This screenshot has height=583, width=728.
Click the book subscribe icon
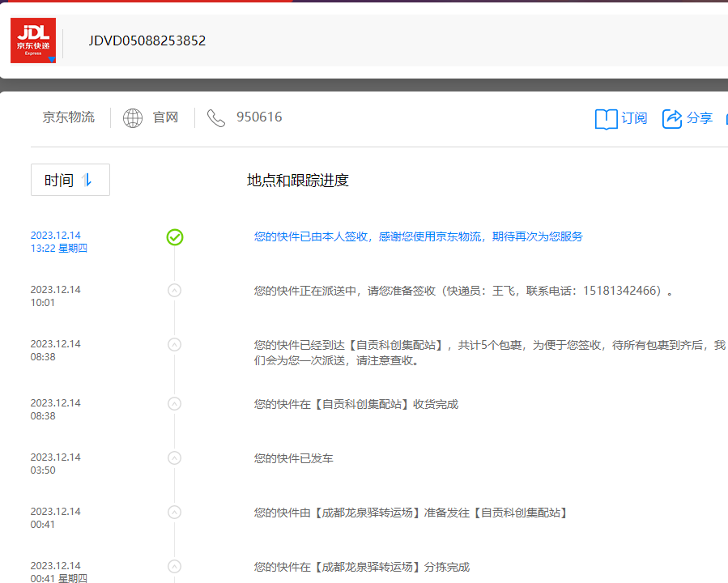point(607,119)
